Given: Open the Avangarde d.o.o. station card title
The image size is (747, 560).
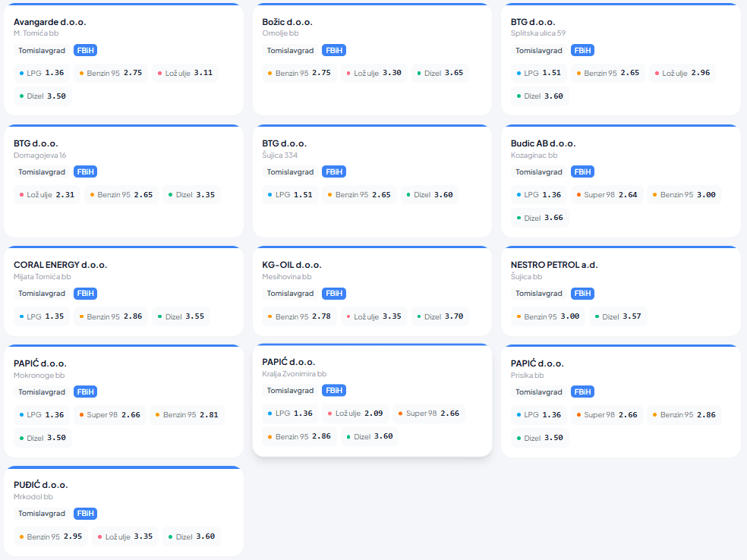Looking at the screenshot, I should pos(49,22).
